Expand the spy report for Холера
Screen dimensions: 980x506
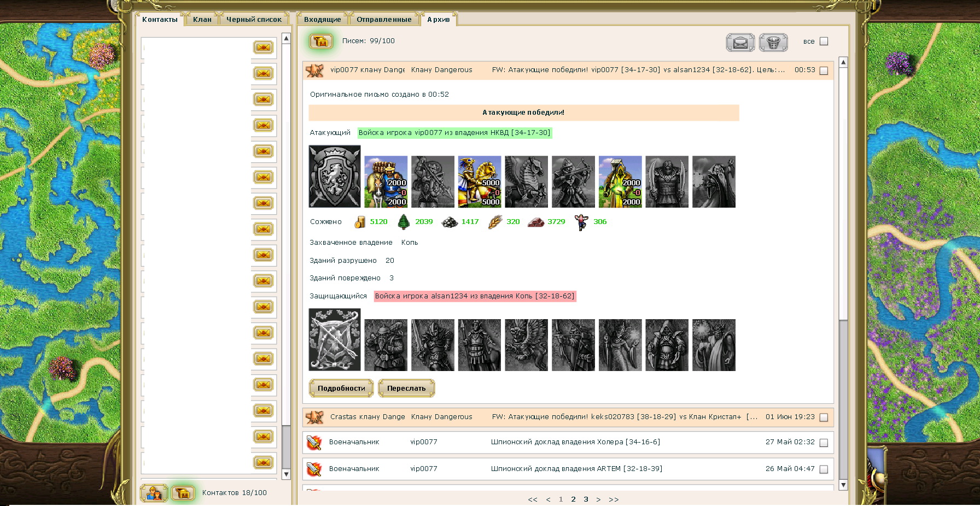click(568, 442)
